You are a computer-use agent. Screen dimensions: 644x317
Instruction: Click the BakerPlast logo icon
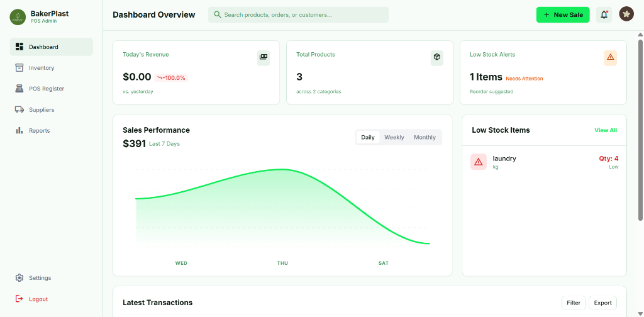pyautogui.click(x=18, y=17)
